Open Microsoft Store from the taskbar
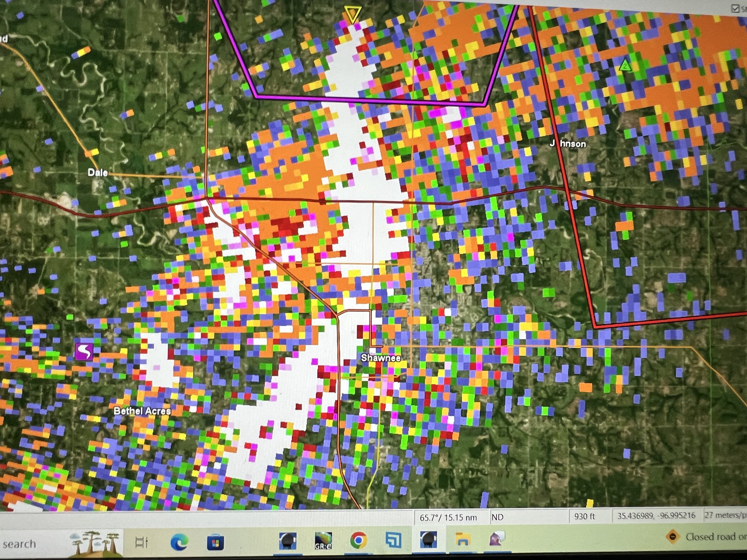This screenshot has height=560, width=747. 215,542
